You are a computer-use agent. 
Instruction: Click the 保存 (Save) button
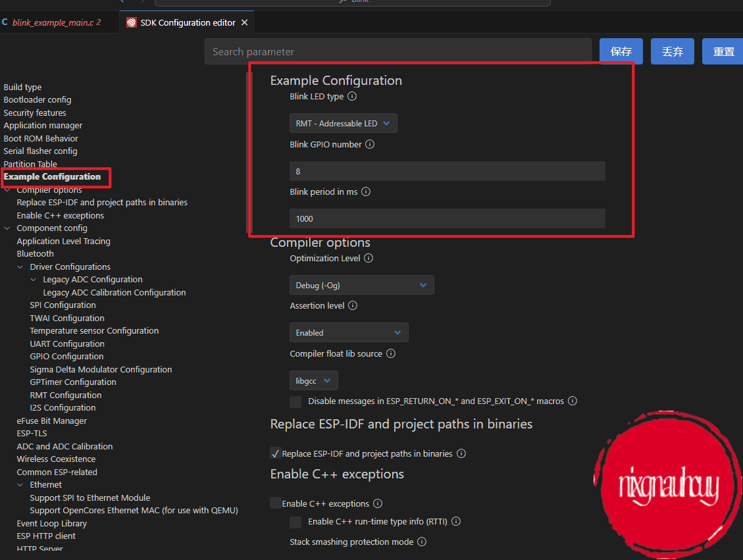point(621,51)
